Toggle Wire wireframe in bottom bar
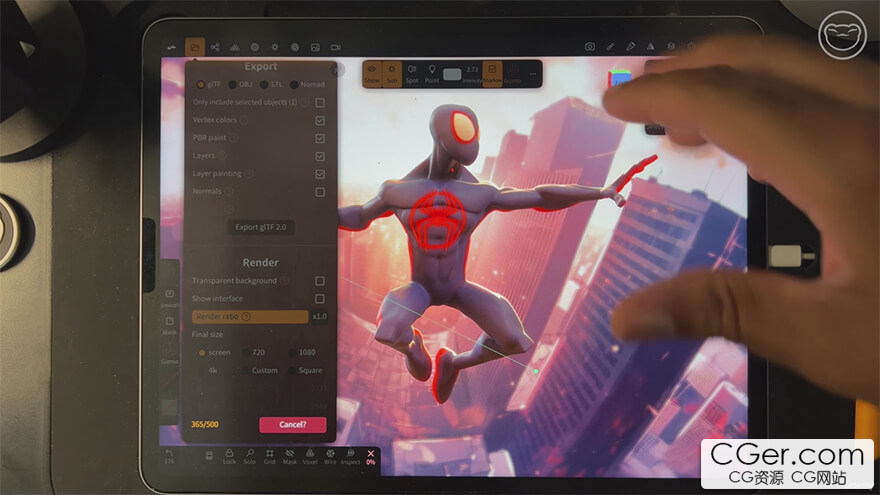This screenshot has height=495, width=880. pyautogui.click(x=330, y=456)
